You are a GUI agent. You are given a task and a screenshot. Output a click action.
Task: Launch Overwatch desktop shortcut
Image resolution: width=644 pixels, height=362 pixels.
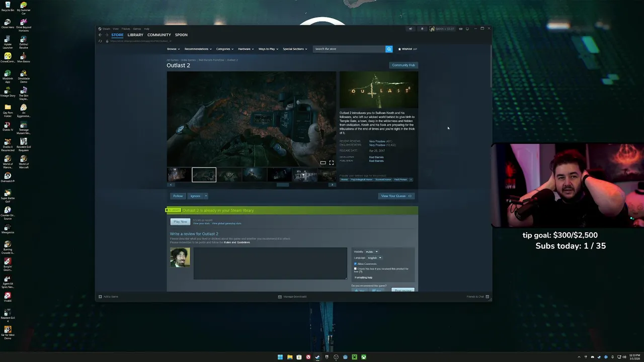point(8,177)
